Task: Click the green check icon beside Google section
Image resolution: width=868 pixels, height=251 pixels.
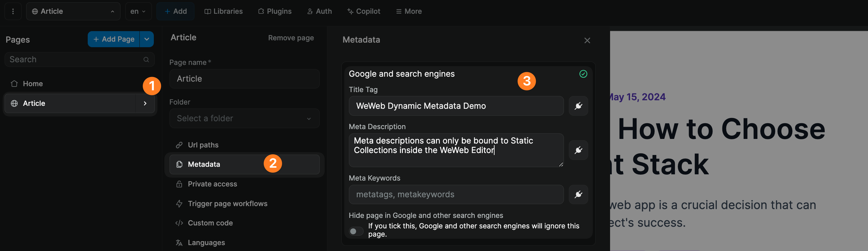Action: [x=583, y=74]
